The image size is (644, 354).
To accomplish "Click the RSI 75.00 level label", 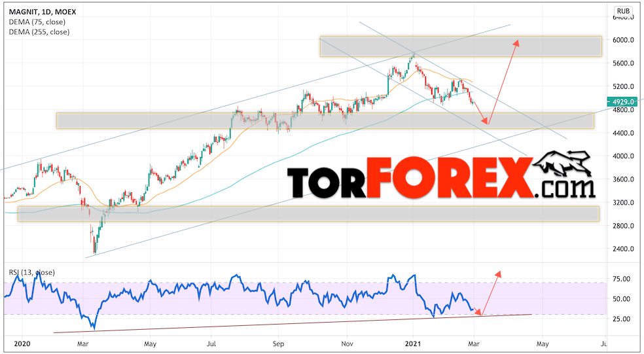I will click(621, 279).
